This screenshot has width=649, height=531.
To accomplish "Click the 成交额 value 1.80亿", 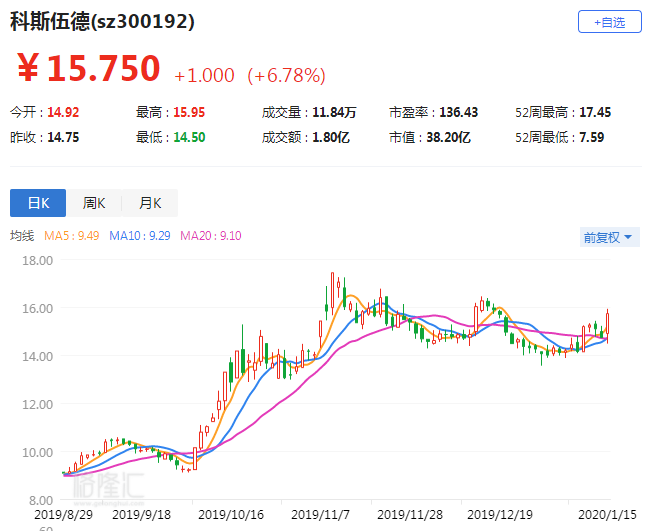I will tap(331, 137).
